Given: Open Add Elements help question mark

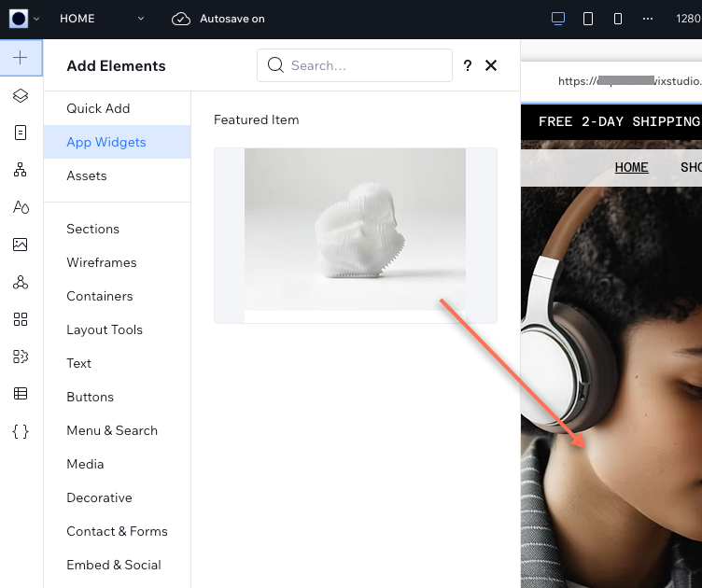Looking at the screenshot, I should coord(468,65).
